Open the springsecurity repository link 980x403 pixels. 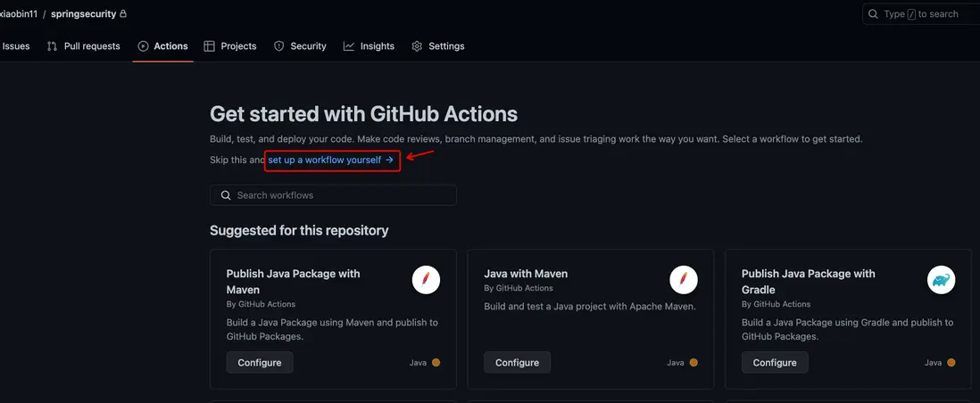(83, 14)
